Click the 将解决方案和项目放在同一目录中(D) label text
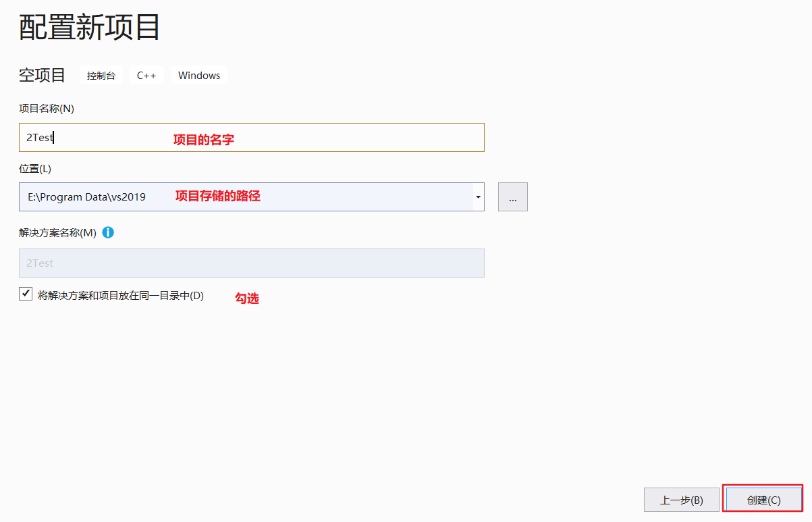The image size is (812, 522). pos(121,296)
